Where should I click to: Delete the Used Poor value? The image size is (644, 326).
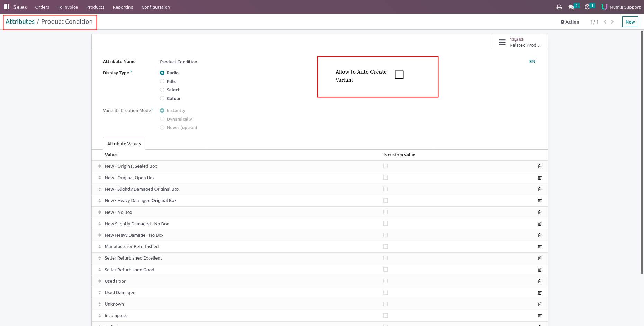(539, 281)
